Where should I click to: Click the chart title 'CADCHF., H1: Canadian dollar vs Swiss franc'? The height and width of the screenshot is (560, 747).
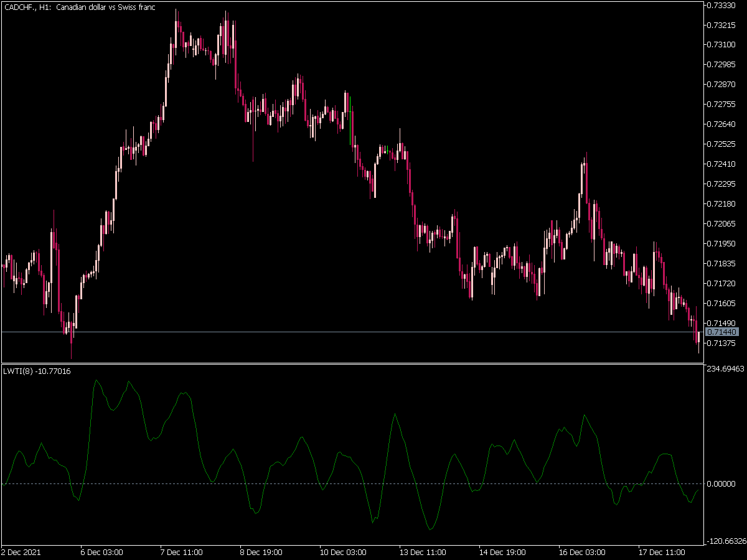(79, 7)
